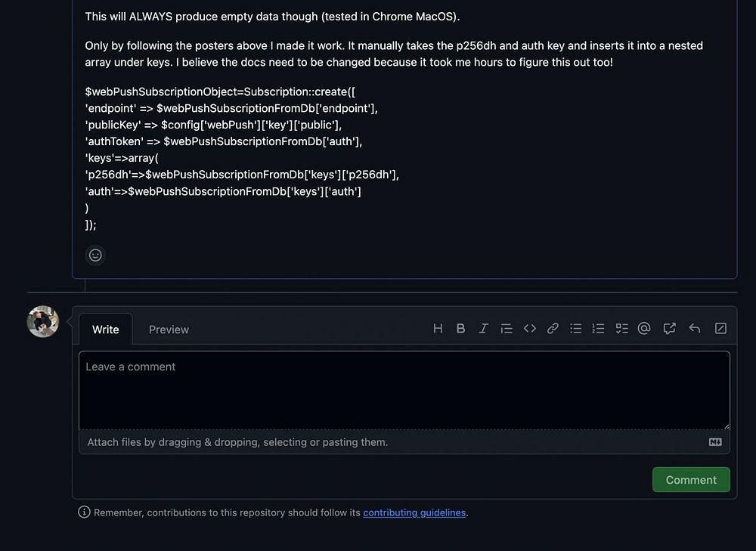Insert a heading with the H icon

[438, 329]
